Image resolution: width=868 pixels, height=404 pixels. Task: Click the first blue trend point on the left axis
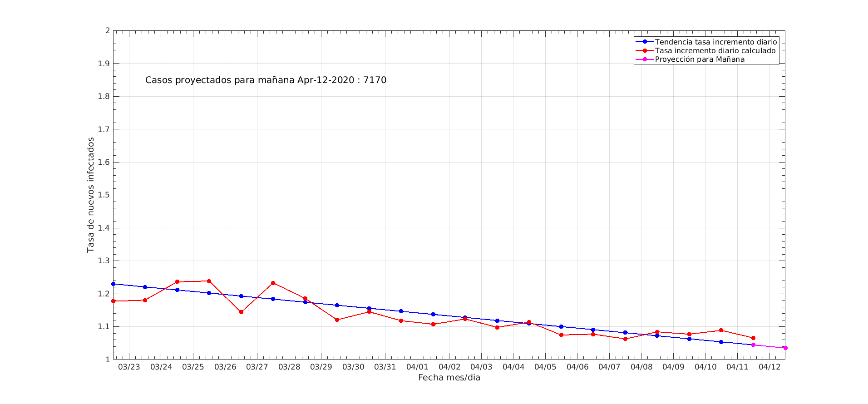pyautogui.click(x=113, y=284)
